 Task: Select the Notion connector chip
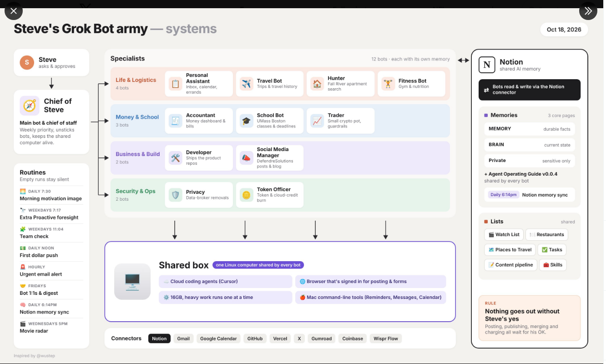coord(159,339)
